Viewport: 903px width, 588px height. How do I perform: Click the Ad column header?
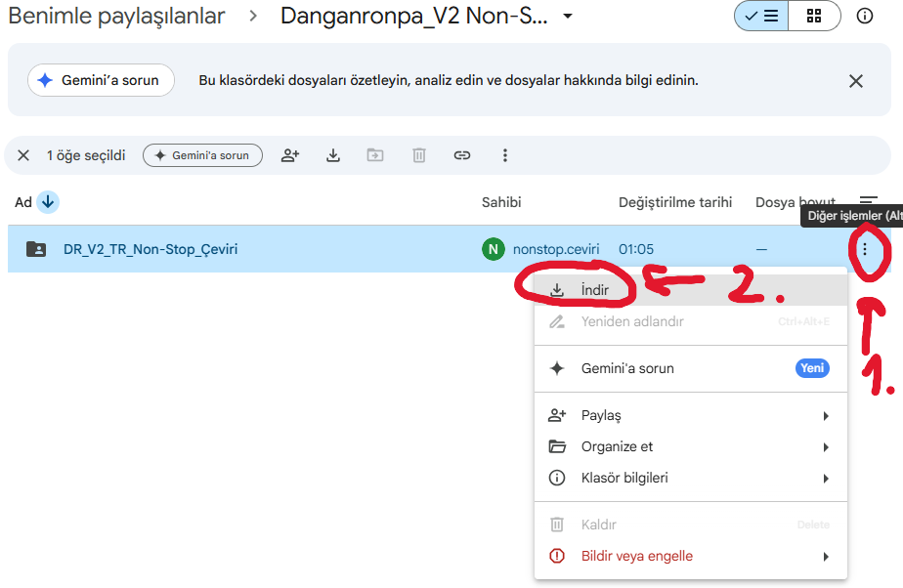(23, 202)
